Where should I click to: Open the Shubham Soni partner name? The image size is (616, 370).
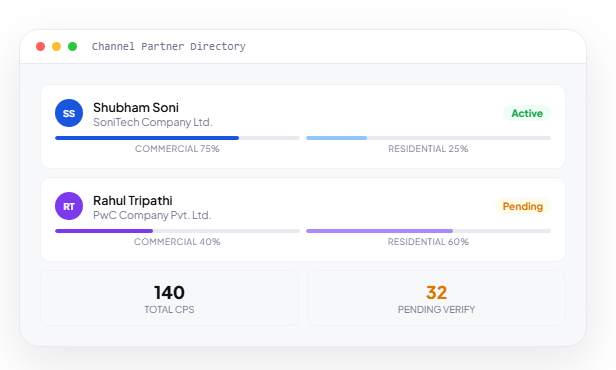coord(136,107)
